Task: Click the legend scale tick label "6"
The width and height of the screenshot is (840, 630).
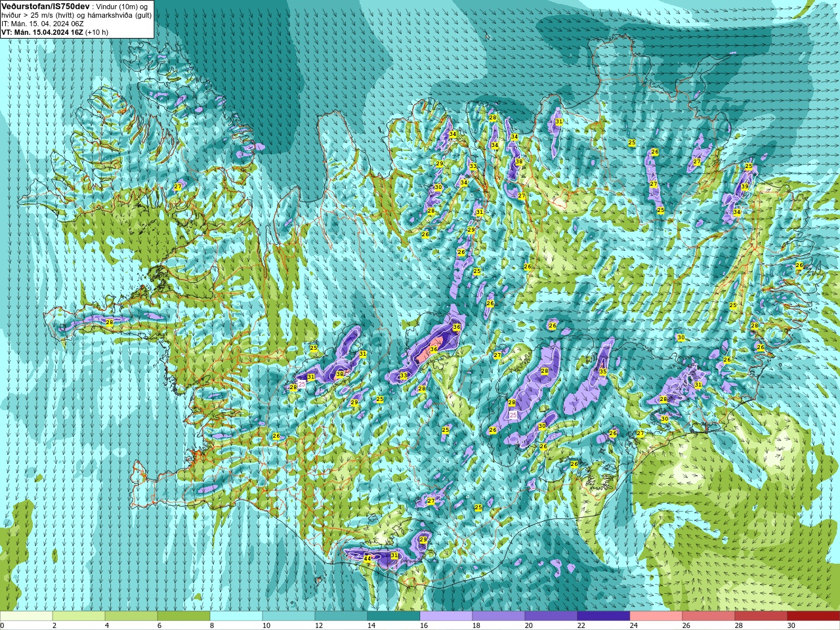Action: click(x=159, y=625)
